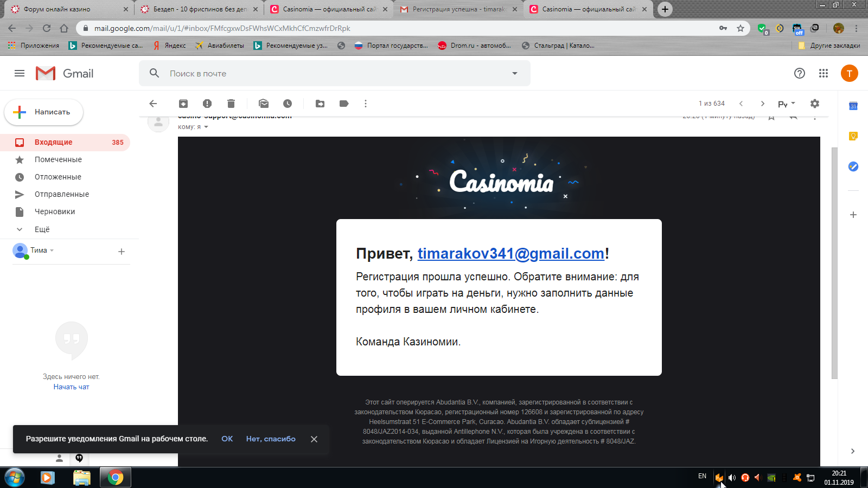Image resolution: width=868 pixels, height=488 pixels.
Task: Expand recipient details next to кому: я
Action: coord(206,127)
